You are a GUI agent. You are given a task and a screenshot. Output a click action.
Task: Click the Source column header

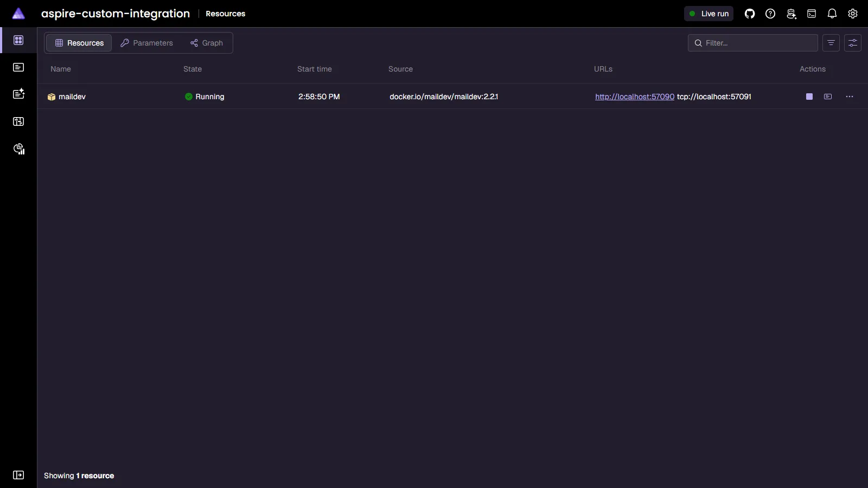click(x=400, y=69)
